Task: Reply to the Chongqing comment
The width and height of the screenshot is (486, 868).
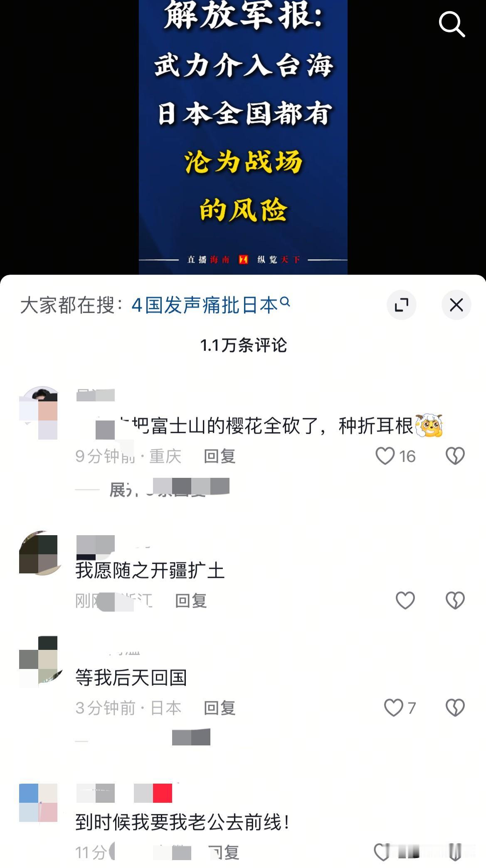Action: point(220,456)
